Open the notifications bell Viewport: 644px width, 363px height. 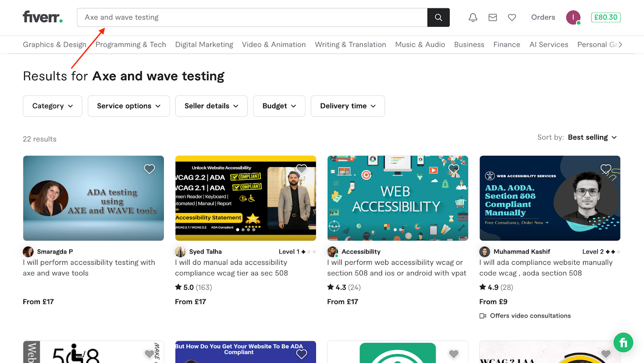(473, 17)
